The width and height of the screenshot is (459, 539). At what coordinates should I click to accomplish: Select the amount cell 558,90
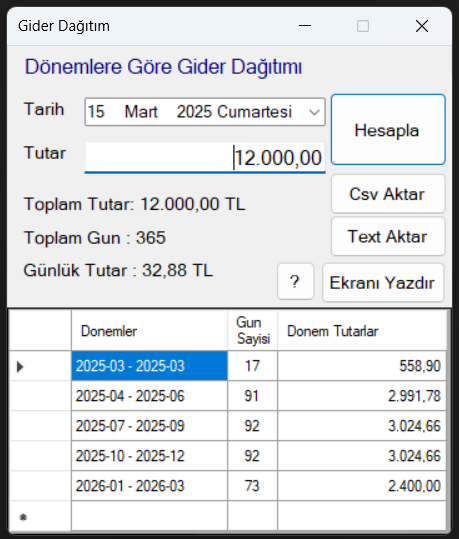tap(362, 366)
